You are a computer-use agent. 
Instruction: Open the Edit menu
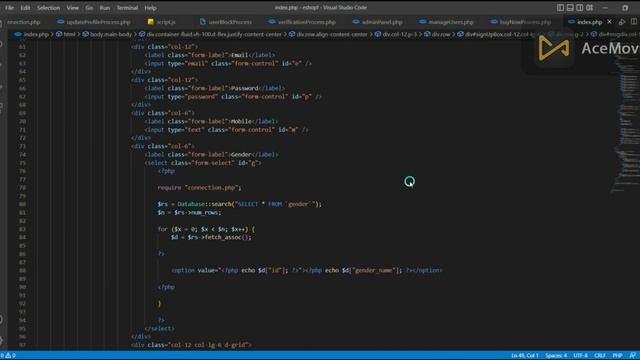[25, 8]
